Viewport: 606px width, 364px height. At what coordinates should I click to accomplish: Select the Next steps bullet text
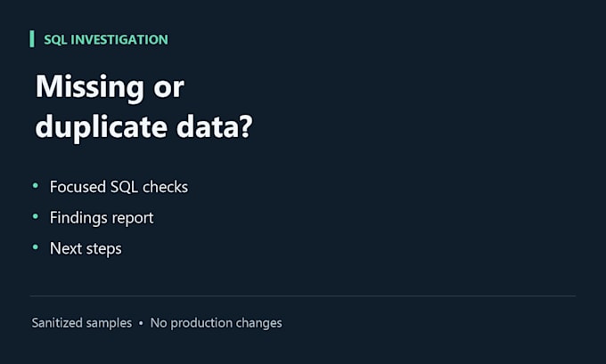click(x=86, y=249)
